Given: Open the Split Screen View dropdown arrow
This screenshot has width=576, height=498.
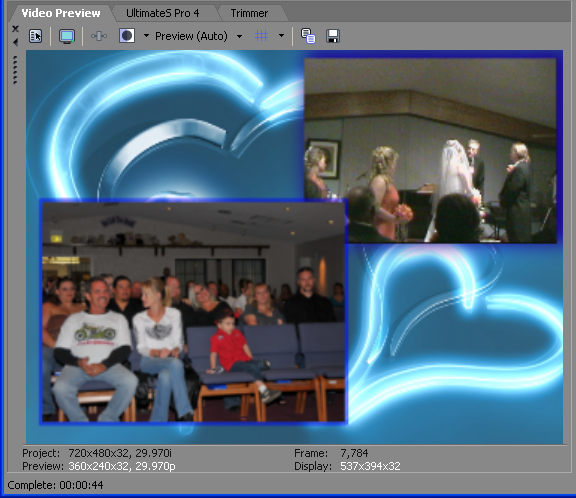Looking at the screenshot, I should (x=146, y=36).
